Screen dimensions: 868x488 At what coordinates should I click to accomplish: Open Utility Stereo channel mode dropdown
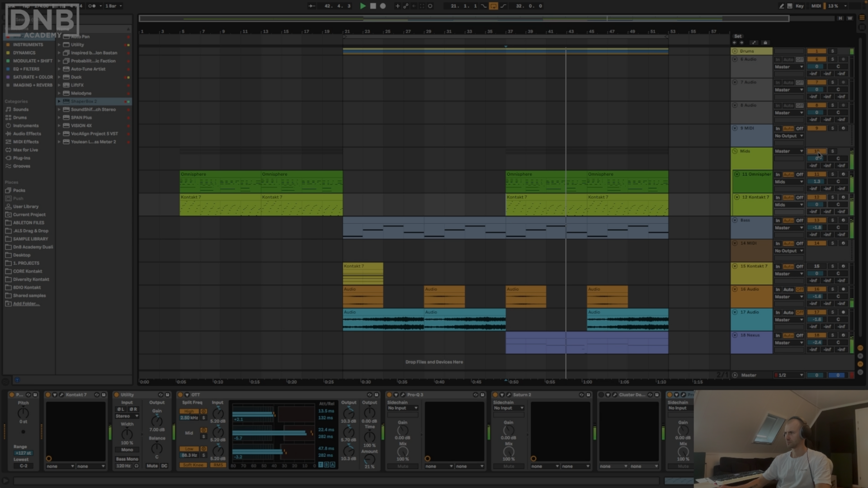(x=127, y=416)
